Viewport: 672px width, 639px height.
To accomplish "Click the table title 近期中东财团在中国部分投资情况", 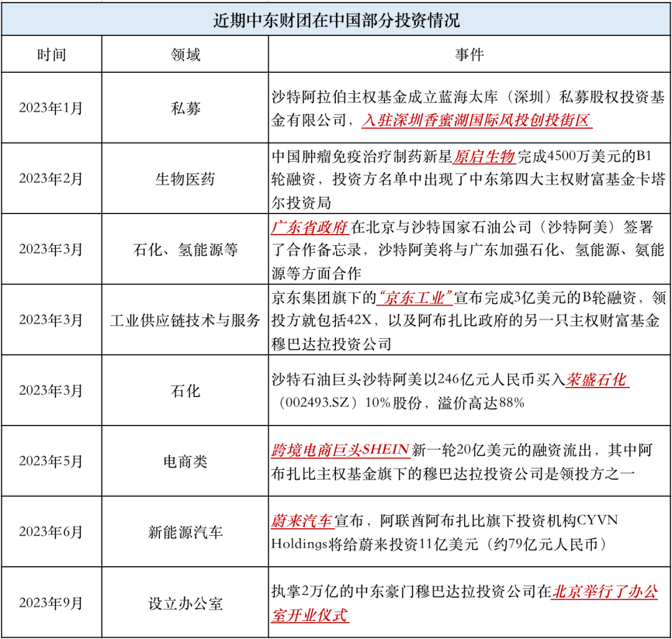I will tap(337, 20).
